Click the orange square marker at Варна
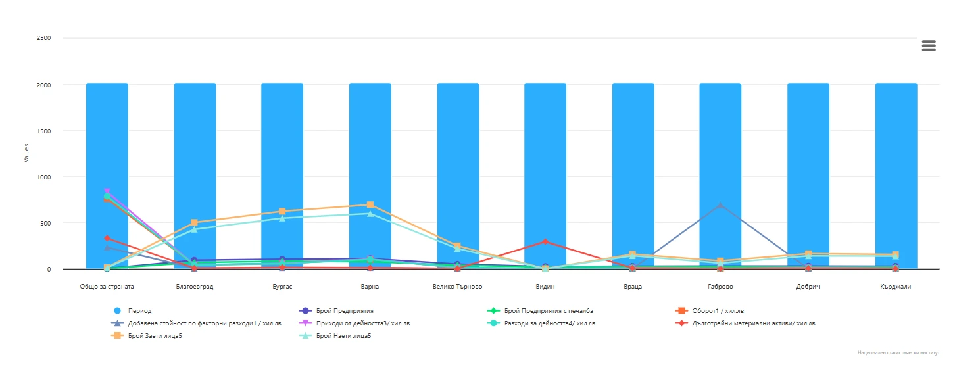The width and height of the screenshot is (980, 382). pyautogui.click(x=370, y=205)
